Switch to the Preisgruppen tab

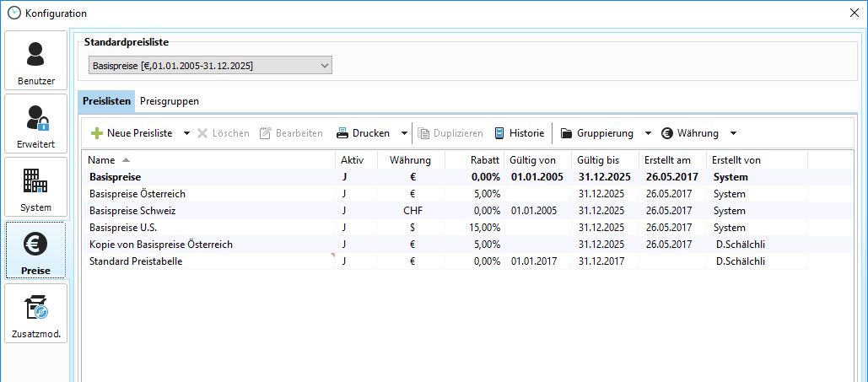(169, 101)
